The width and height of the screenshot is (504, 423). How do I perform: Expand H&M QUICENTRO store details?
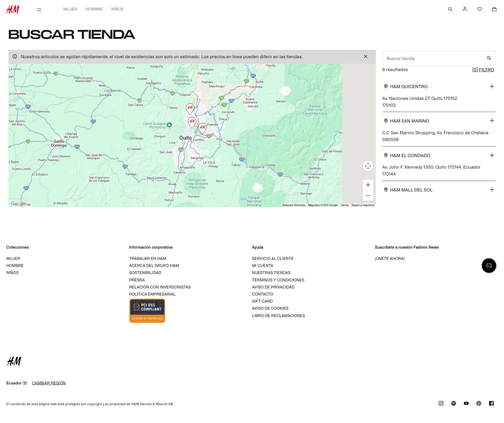[x=492, y=86]
